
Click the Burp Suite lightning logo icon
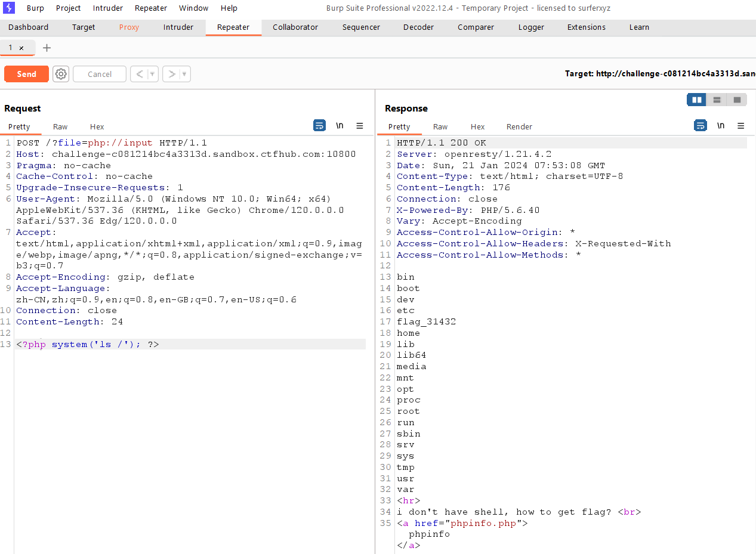9,8
